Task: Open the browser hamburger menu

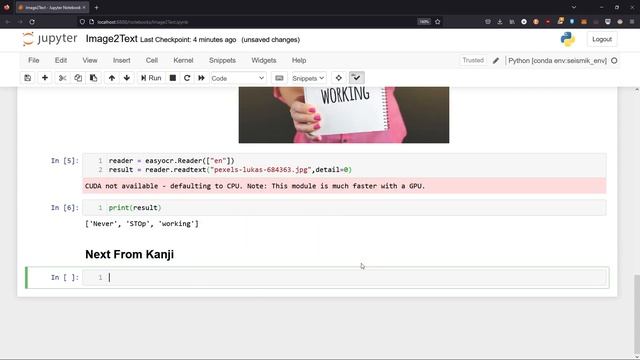Action: click(632, 22)
